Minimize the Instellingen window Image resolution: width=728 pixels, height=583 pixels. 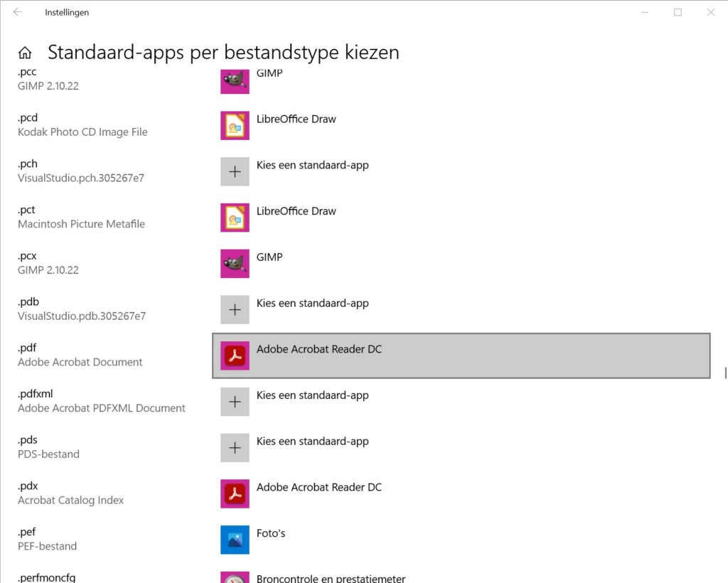[644, 13]
